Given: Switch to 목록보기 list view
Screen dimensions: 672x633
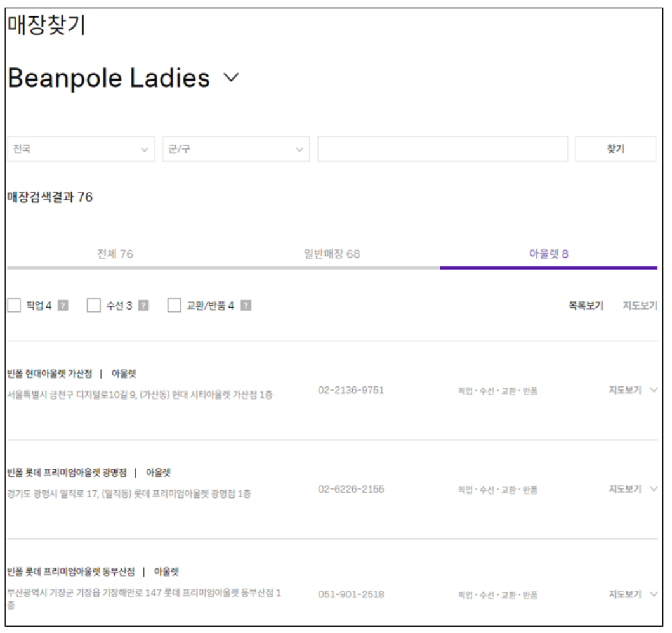Looking at the screenshot, I should tap(586, 305).
